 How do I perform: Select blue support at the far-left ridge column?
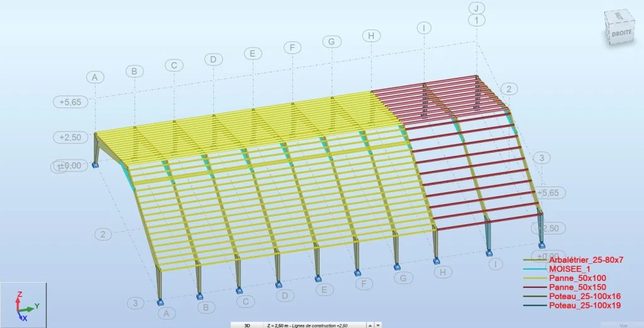pos(95,165)
